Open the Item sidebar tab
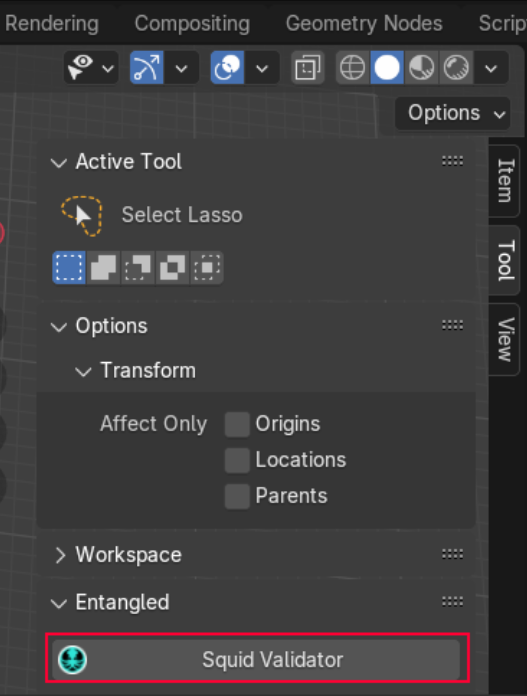Image resolution: width=527 pixels, height=696 pixels. pyautogui.click(x=506, y=181)
